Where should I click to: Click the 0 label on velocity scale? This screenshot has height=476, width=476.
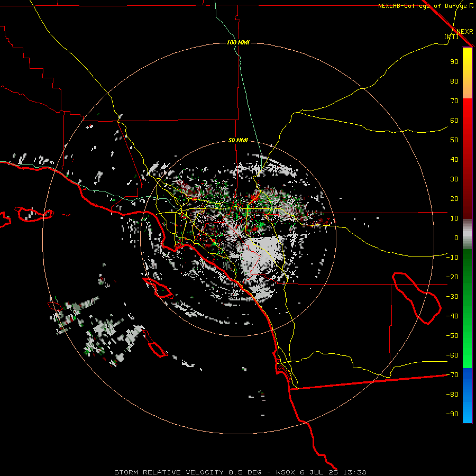pyautogui.click(x=456, y=238)
